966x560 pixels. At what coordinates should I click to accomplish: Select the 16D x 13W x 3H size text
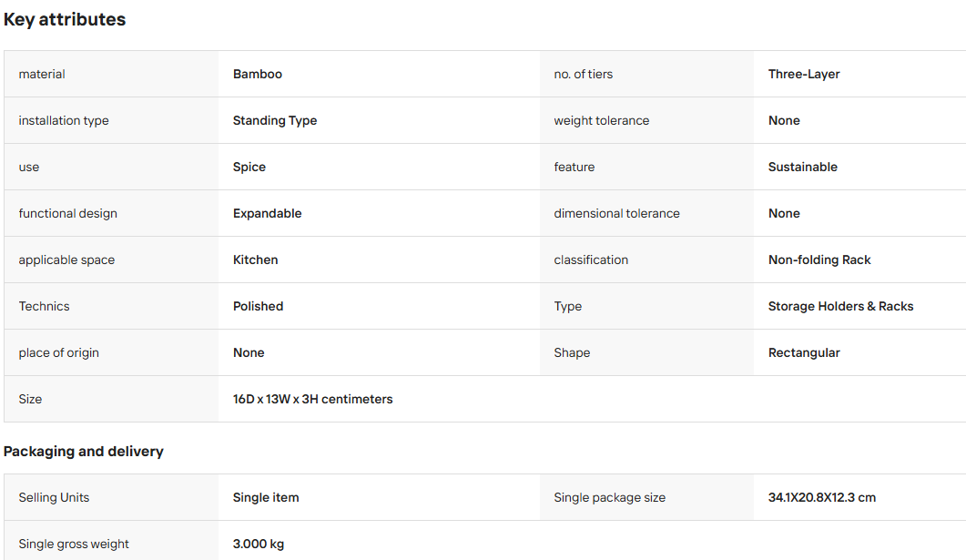click(x=313, y=399)
